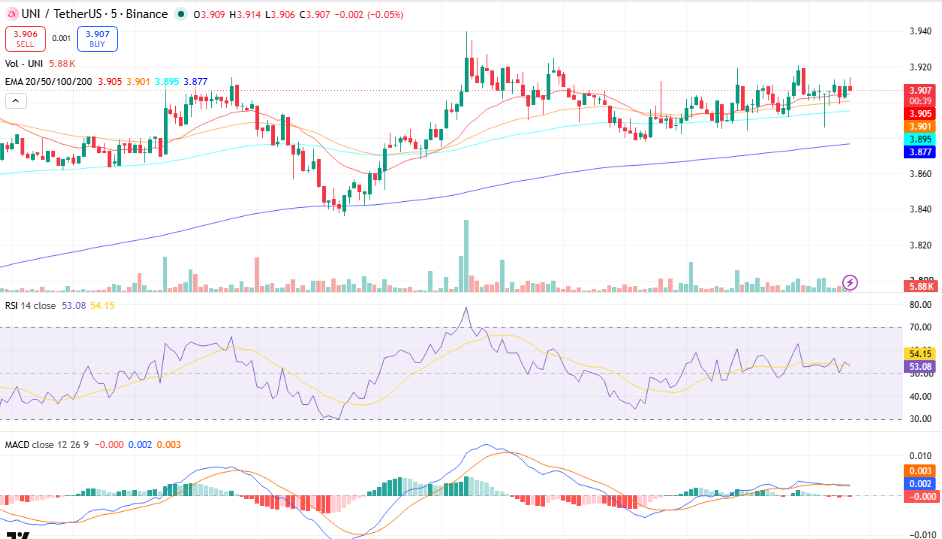The image size is (942, 539).
Task: Click the orange 3.901 price axis label
Action: click(920, 126)
